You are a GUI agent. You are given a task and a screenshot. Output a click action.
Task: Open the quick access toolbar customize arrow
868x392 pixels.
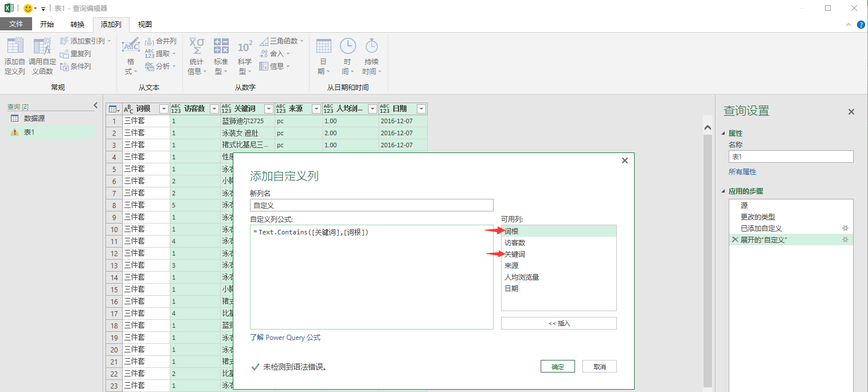pyautogui.click(x=43, y=9)
